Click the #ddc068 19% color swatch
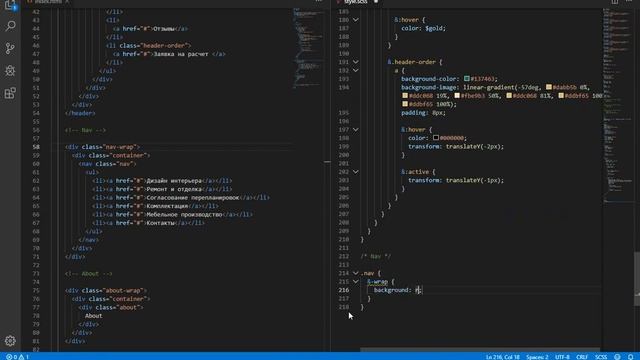This screenshot has height=360, width=640. click(x=405, y=96)
